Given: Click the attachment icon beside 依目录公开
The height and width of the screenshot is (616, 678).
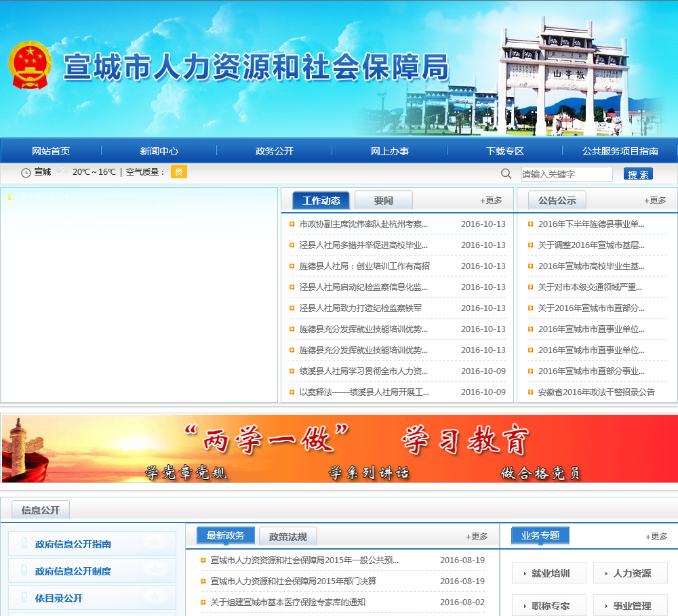Looking at the screenshot, I should tap(24, 597).
